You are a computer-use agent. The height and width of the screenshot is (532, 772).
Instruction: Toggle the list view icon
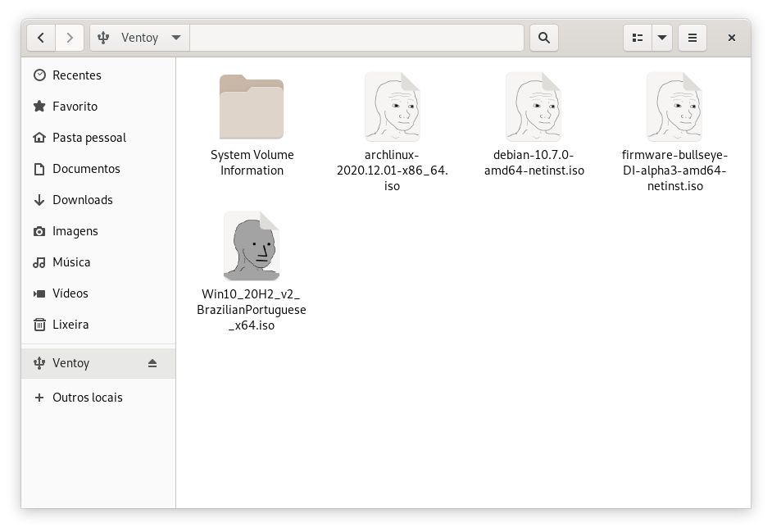pyautogui.click(x=637, y=38)
